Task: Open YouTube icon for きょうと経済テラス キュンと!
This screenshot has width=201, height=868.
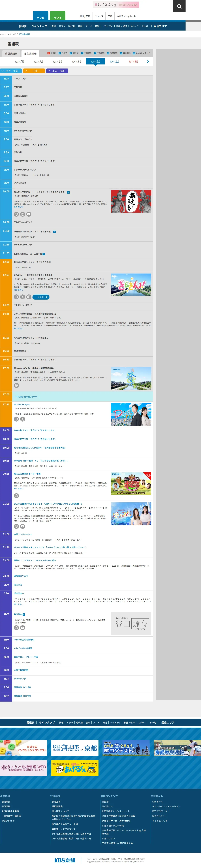Action: [x=23, y=526]
